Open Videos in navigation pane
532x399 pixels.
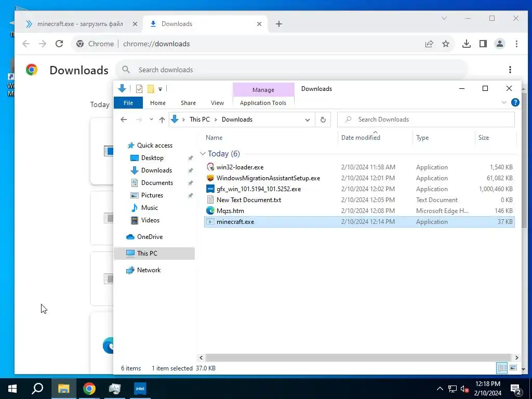tap(150, 220)
